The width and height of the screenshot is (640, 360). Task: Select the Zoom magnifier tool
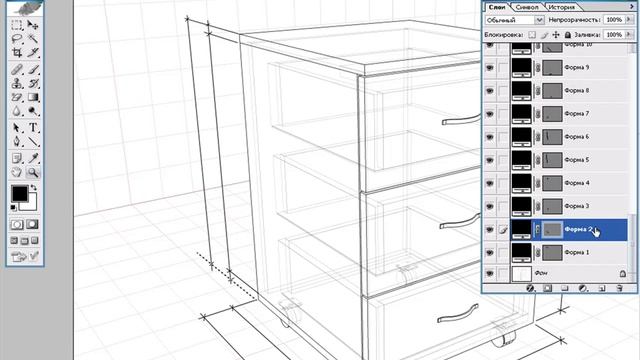click(x=33, y=172)
